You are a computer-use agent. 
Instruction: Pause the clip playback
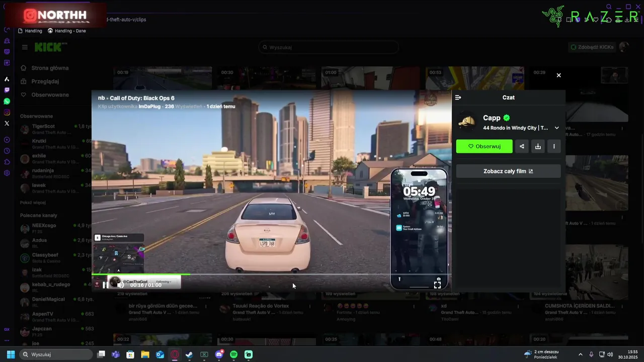point(105,285)
